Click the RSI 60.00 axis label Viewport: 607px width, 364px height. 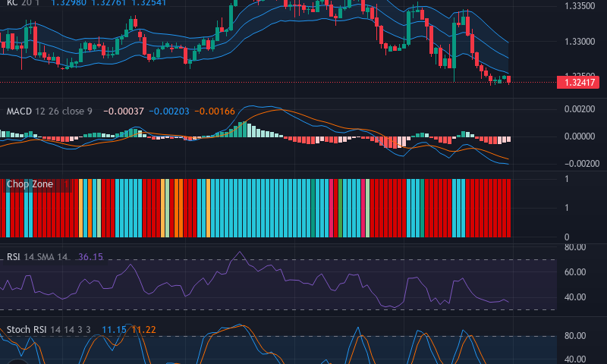click(x=575, y=272)
